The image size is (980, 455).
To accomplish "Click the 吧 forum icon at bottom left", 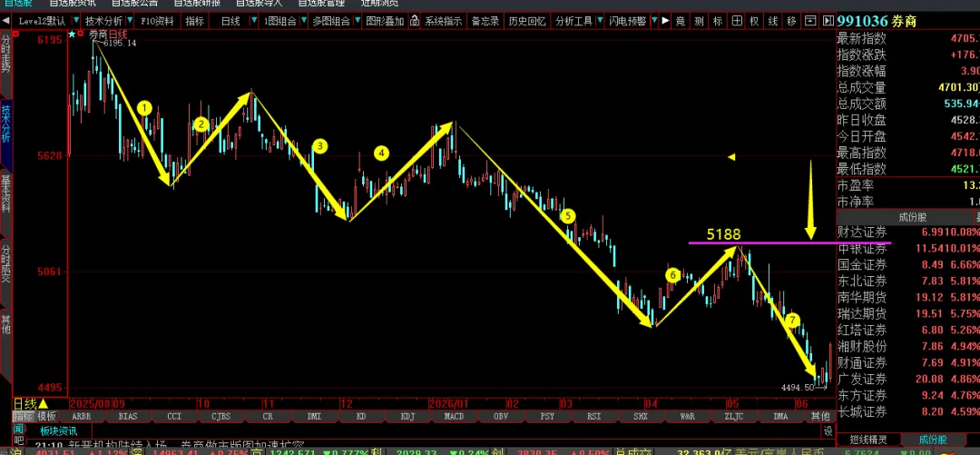I will tap(18, 440).
